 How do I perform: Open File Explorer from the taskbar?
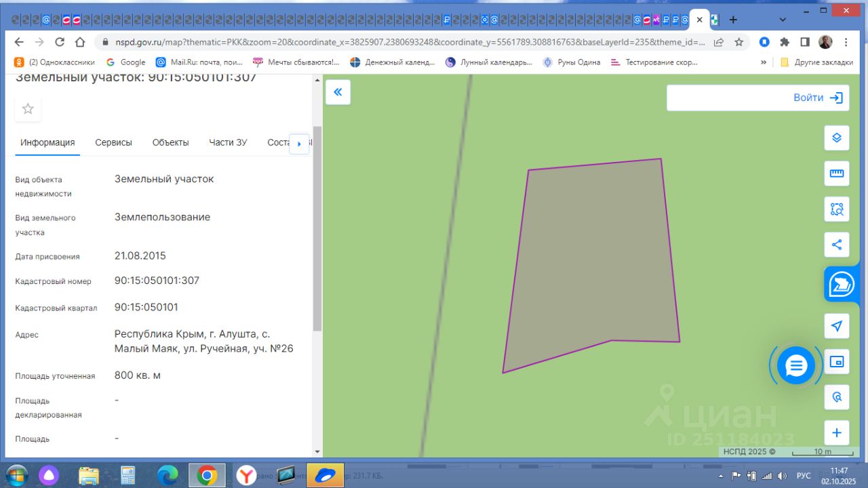click(89, 475)
